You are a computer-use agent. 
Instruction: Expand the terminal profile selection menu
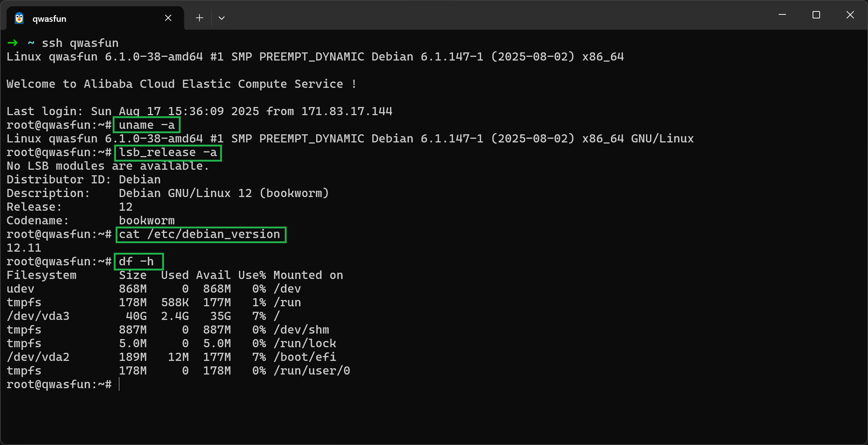[x=222, y=18]
